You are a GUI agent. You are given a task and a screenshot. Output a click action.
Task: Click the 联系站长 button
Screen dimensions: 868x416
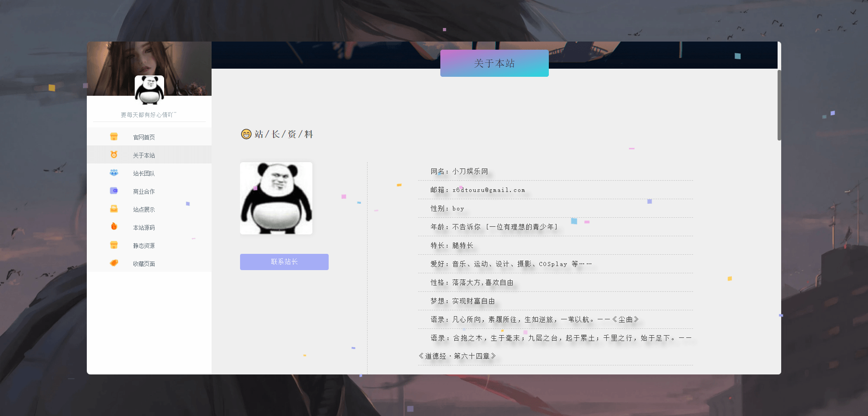[x=284, y=262]
